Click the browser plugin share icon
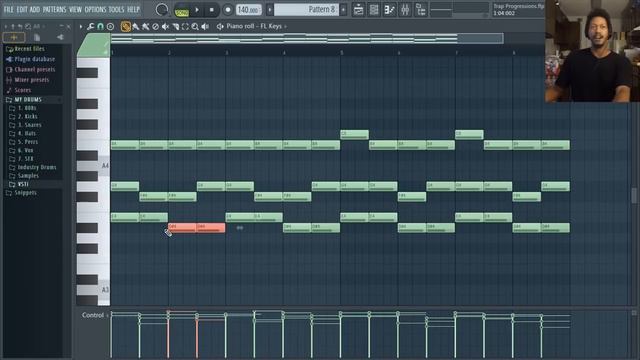 60,38
